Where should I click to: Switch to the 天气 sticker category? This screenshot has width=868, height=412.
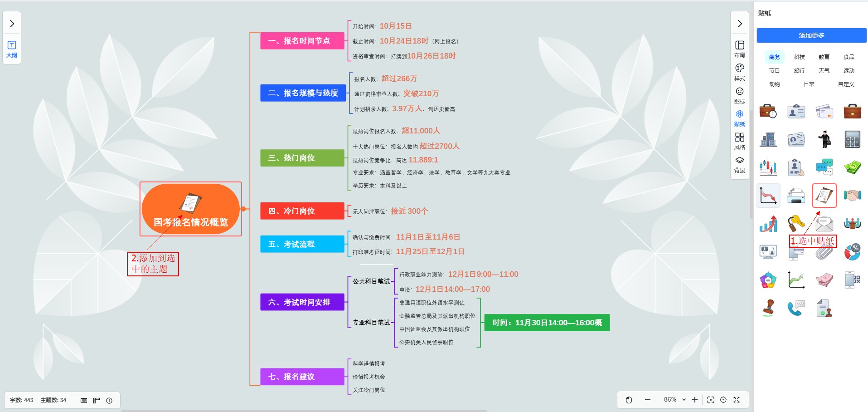824,70
